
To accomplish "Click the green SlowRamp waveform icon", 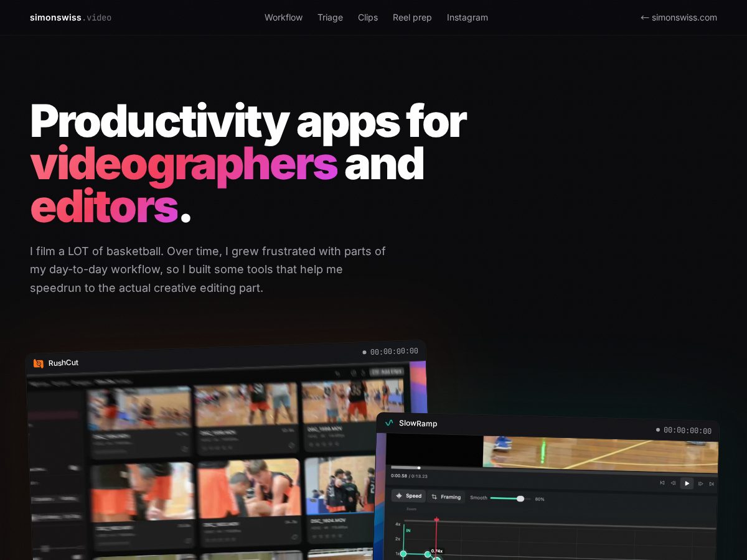I will click(x=389, y=422).
